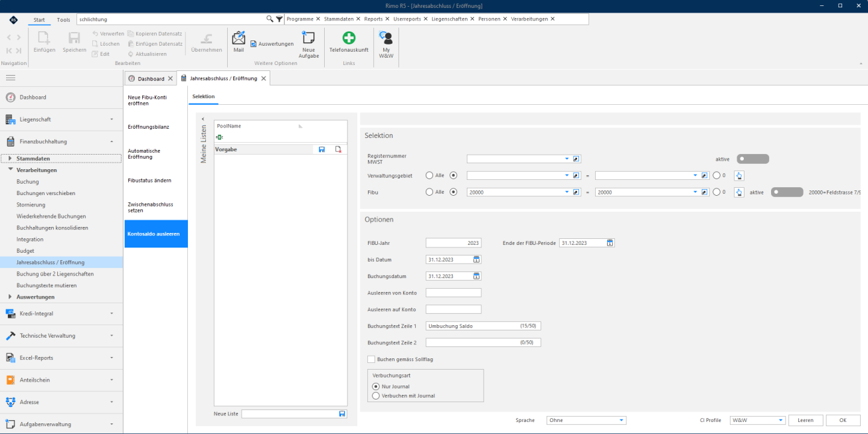Open calendar picker for Buchungsdatum
The image size is (868, 434).
[x=476, y=275]
